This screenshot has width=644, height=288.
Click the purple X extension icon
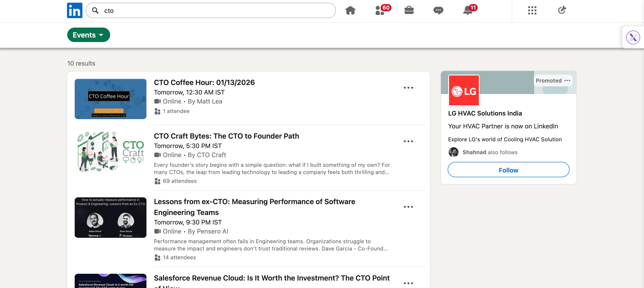coord(633,38)
